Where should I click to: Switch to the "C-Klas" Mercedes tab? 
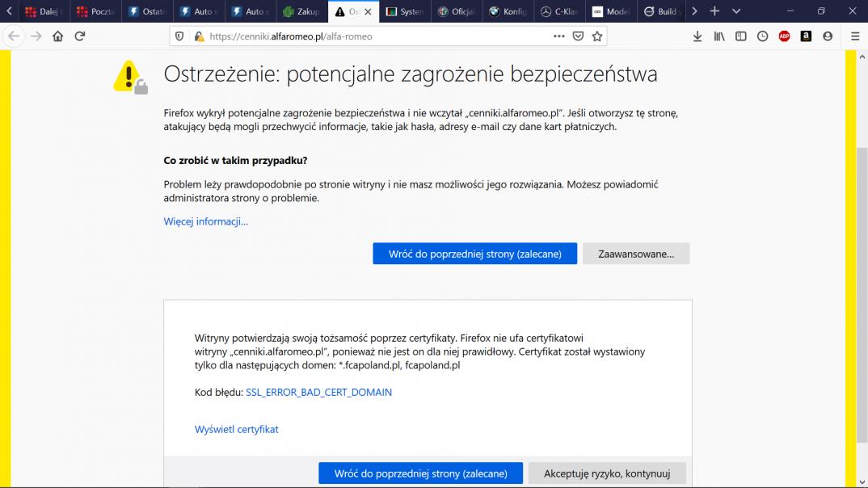click(x=559, y=11)
